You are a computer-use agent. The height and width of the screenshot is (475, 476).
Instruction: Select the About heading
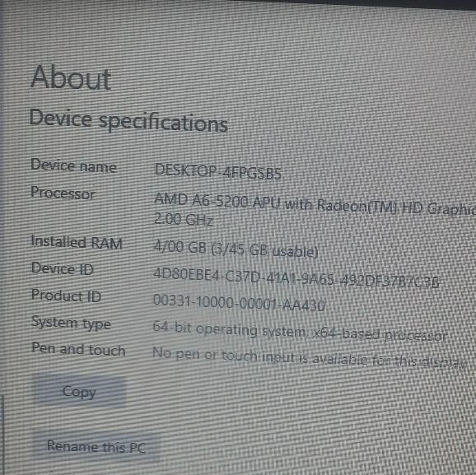point(71,77)
